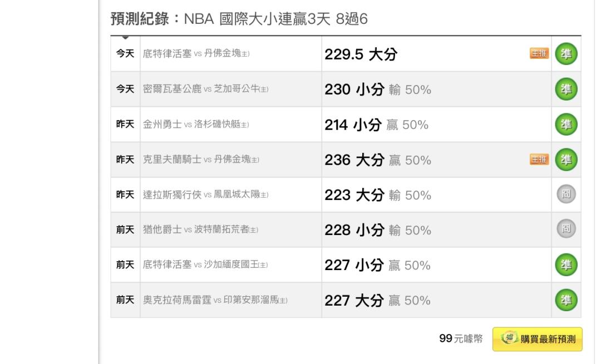601x364 pixels.
Task: Open 達拉斯獨行俠 vs 鳳凰城太陽 matchup
Action: pyautogui.click(x=205, y=195)
